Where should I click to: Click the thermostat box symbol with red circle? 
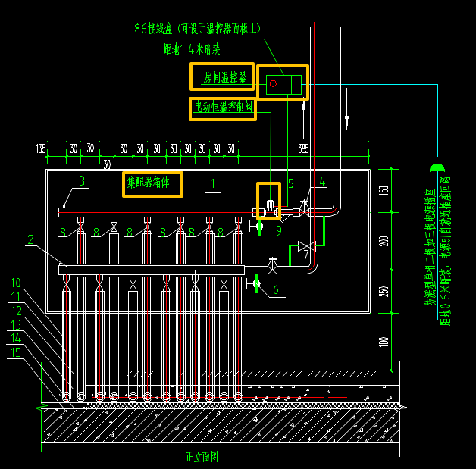point(283,85)
